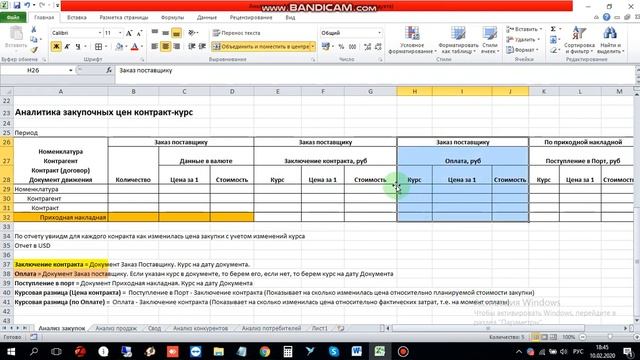Click the Paste (Вставить) clipboard button
The height and width of the screenshot is (360, 640).
point(16,38)
